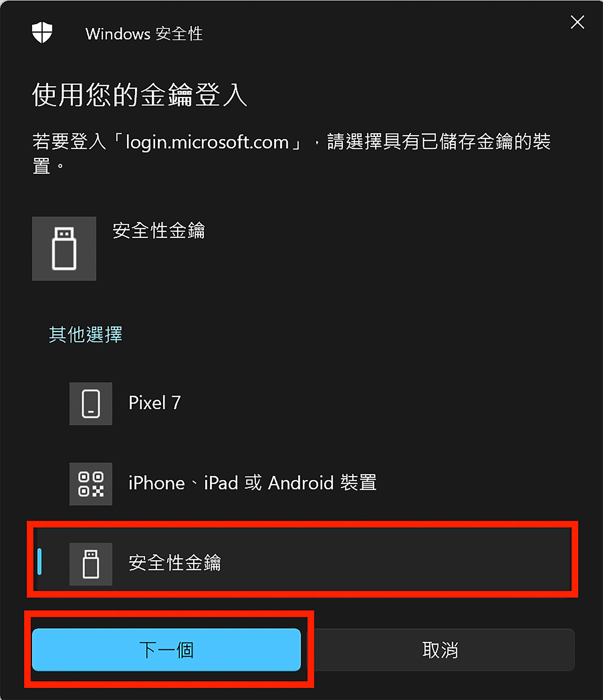Click the Pixel 7 phone icon
Viewport: 603px width, 700px height.
pos(90,403)
